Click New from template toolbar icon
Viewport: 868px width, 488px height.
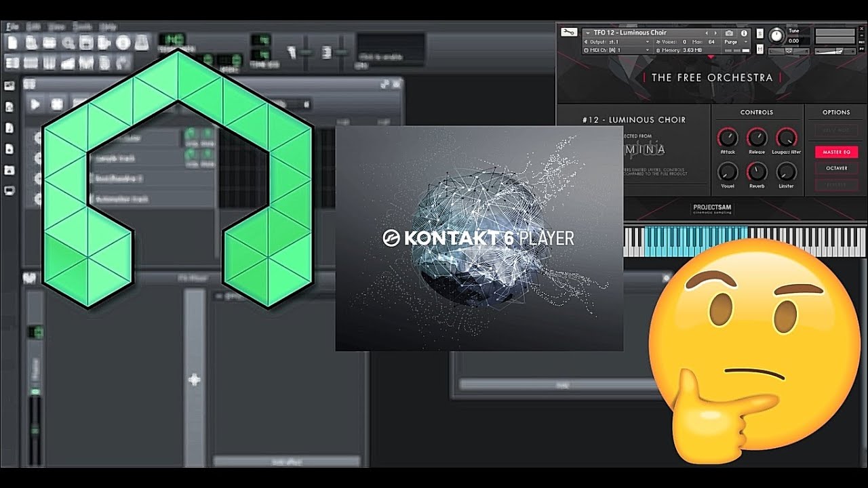point(31,43)
